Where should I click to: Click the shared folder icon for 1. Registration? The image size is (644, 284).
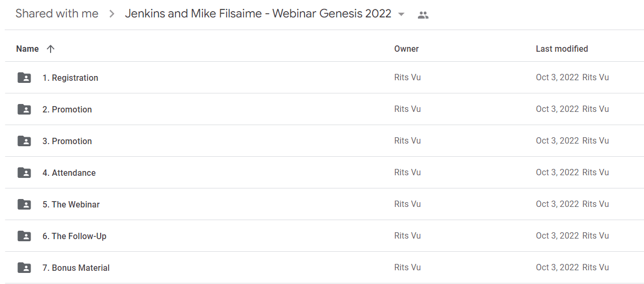pos(24,78)
